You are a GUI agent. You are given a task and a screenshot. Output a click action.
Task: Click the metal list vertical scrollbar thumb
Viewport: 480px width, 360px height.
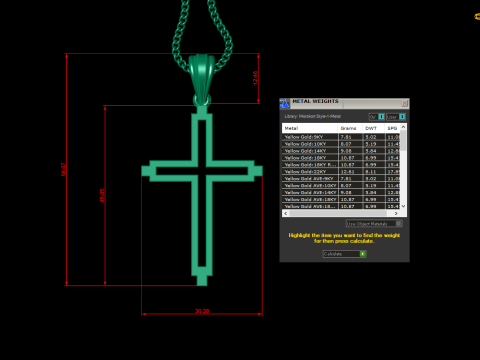[403, 140]
